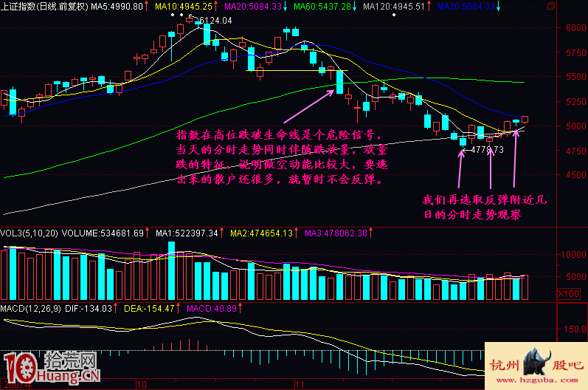Image resolution: width=588 pixels, height=390 pixels.
Task: Click the 4750 price axis label
Action: click(576, 151)
